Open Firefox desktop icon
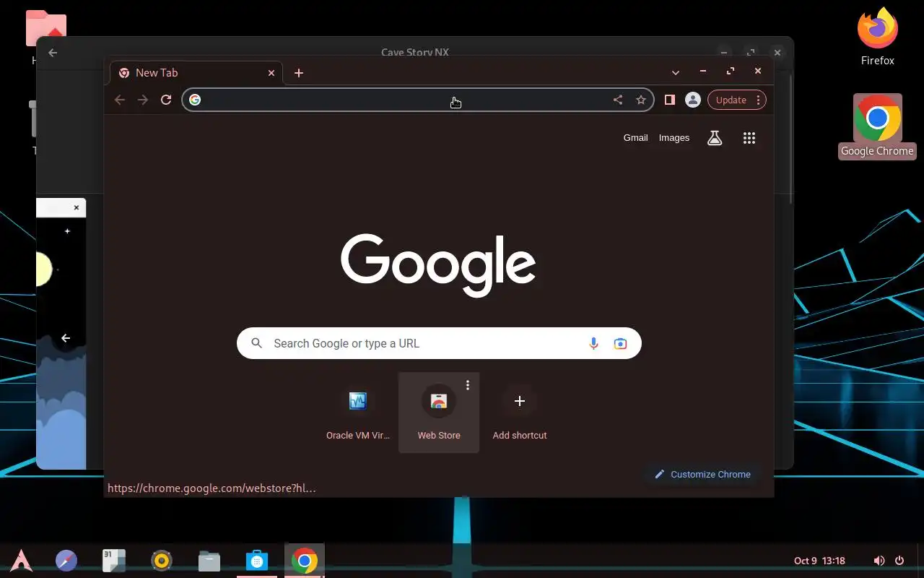The image size is (924, 578). point(878,38)
